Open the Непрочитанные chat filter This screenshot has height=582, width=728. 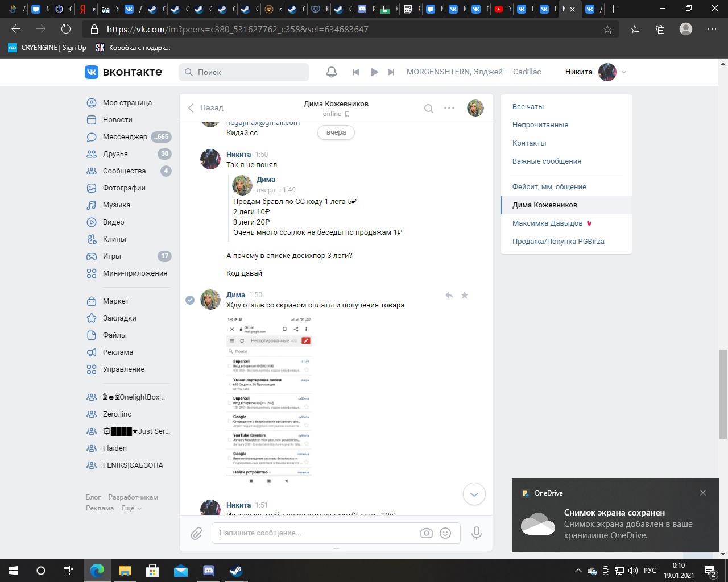click(540, 125)
